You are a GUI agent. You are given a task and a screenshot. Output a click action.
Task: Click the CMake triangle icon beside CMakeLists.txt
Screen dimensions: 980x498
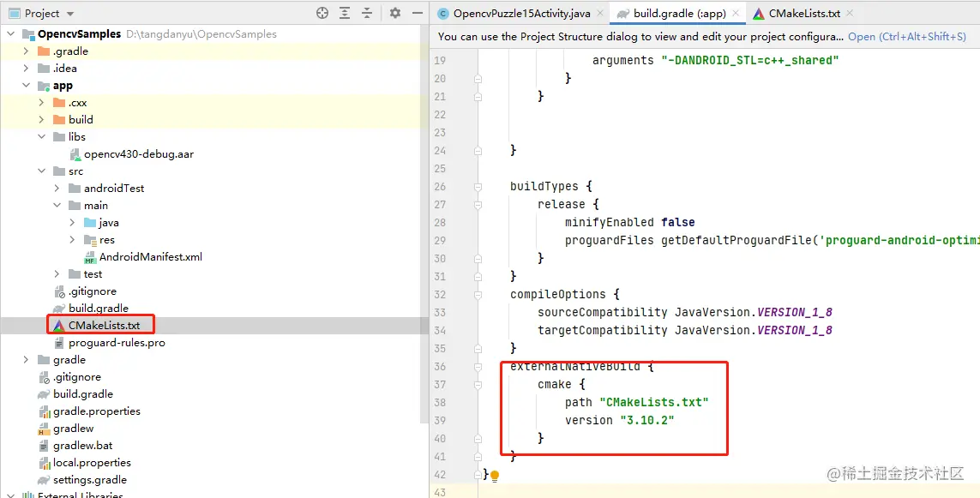59,326
